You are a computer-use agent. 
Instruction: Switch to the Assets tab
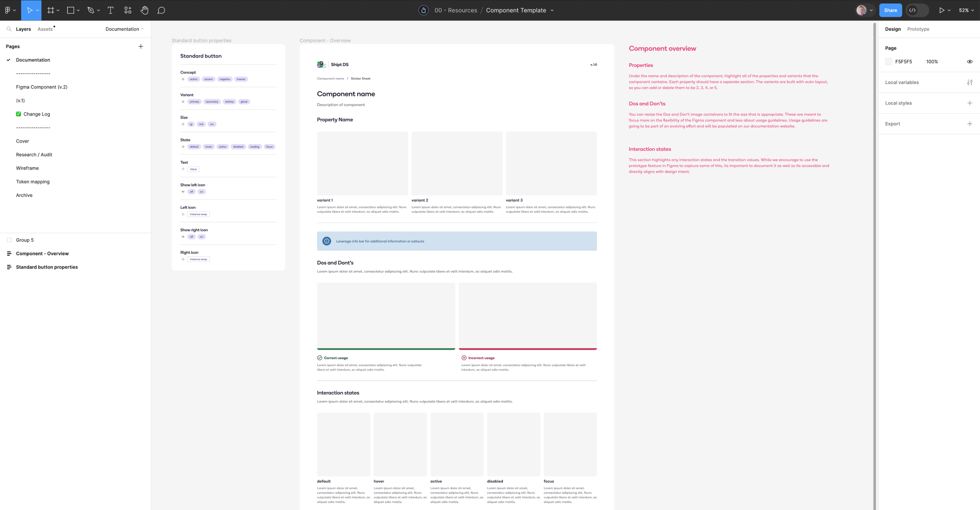click(45, 29)
